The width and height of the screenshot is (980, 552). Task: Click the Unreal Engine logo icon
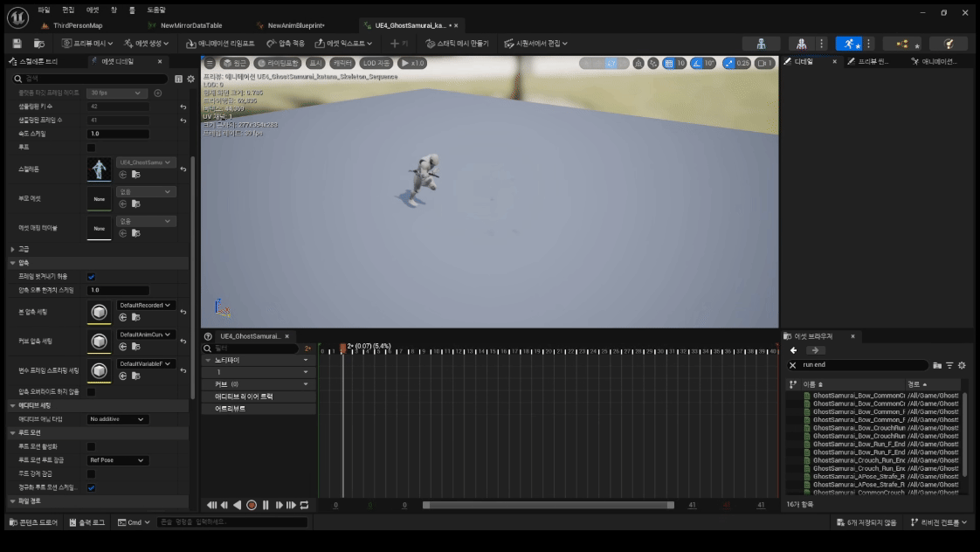(17, 17)
